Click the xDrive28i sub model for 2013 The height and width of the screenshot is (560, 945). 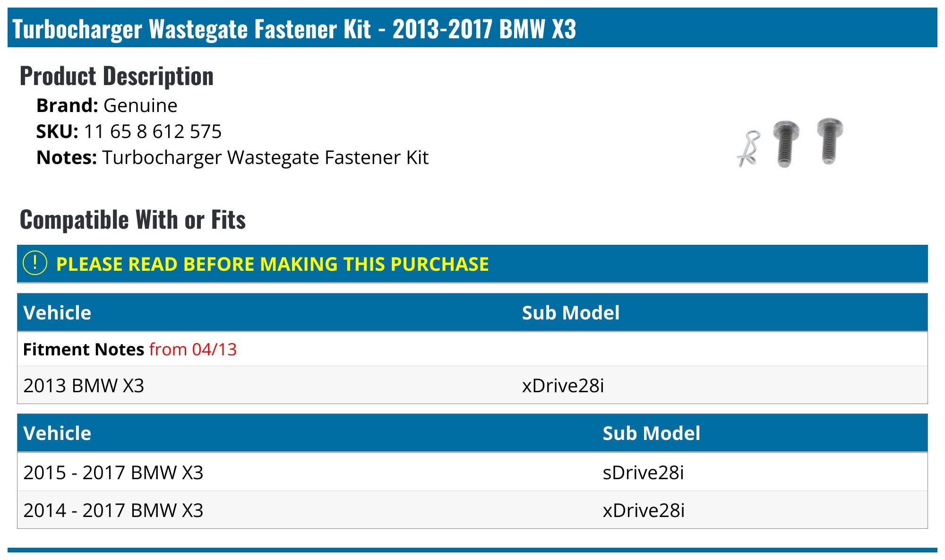point(563,385)
